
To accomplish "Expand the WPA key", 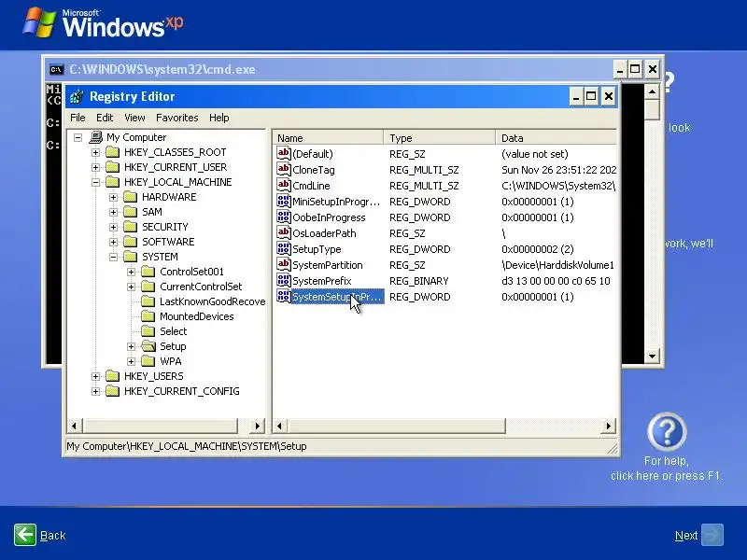I will click(x=131, y=361).
